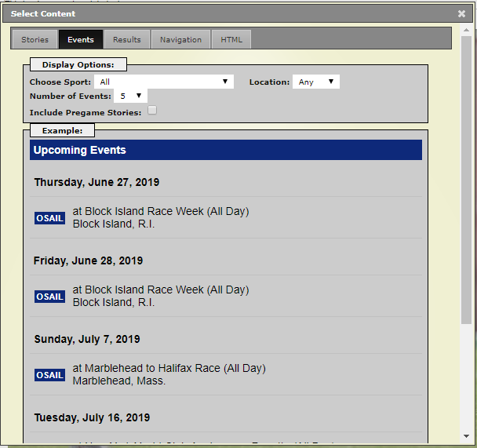Click Friday's Block Island Race Week event
Image resolution: width=477 pixels, height=448 pixels.
[161, 290]
